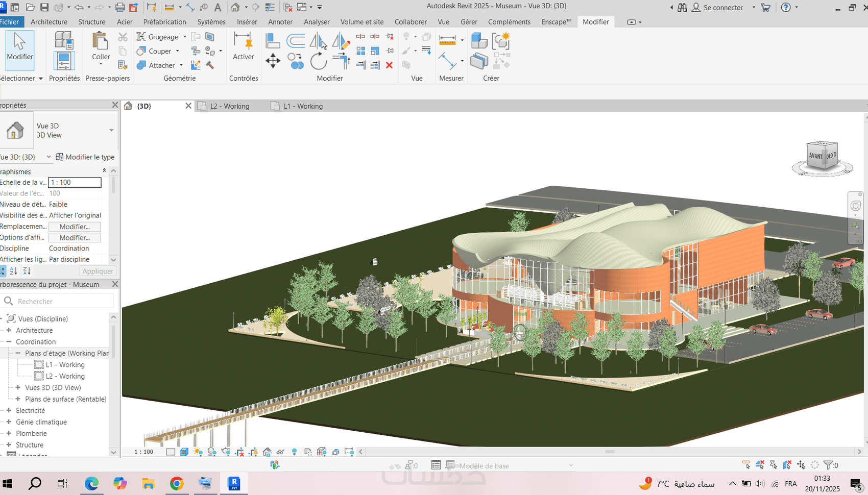Click the red Delete X icon
The height and width of the screenshot is (495, 868).
coord(389,65)
